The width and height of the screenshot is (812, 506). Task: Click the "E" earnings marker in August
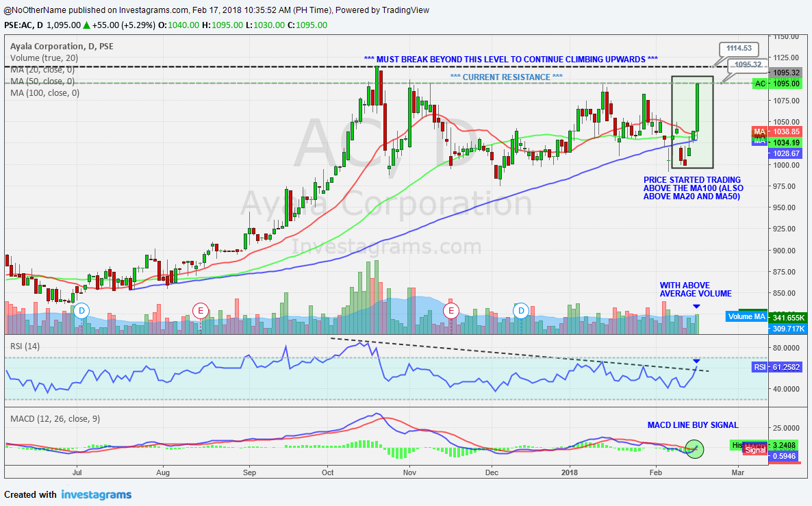pyautogui.click(x=200, y=311)
